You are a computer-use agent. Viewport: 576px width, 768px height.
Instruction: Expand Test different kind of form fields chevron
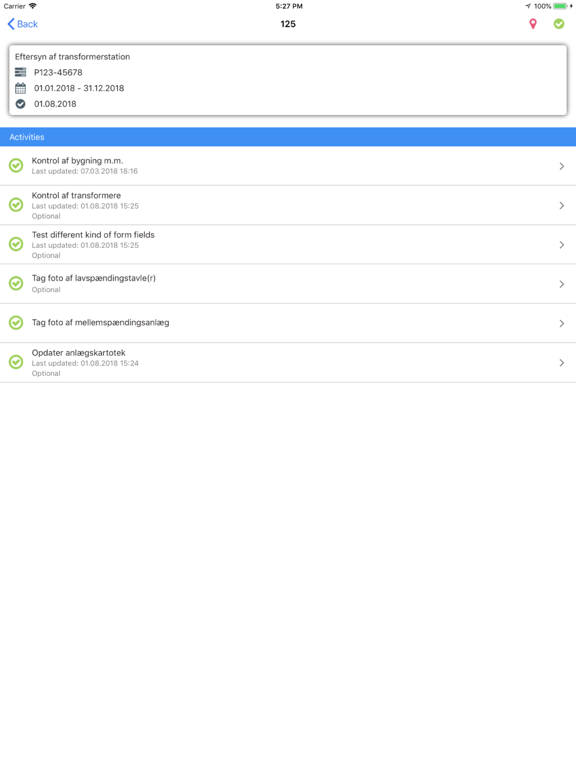[562, 245]
